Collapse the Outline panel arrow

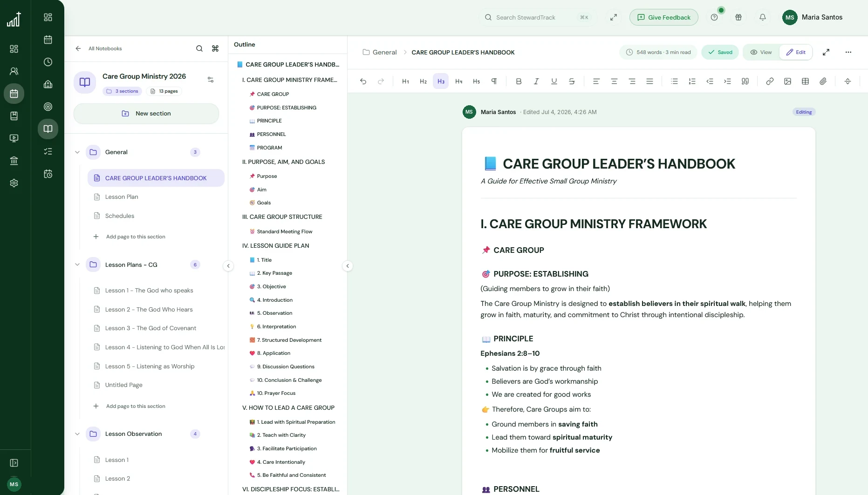tap(348, 266)
